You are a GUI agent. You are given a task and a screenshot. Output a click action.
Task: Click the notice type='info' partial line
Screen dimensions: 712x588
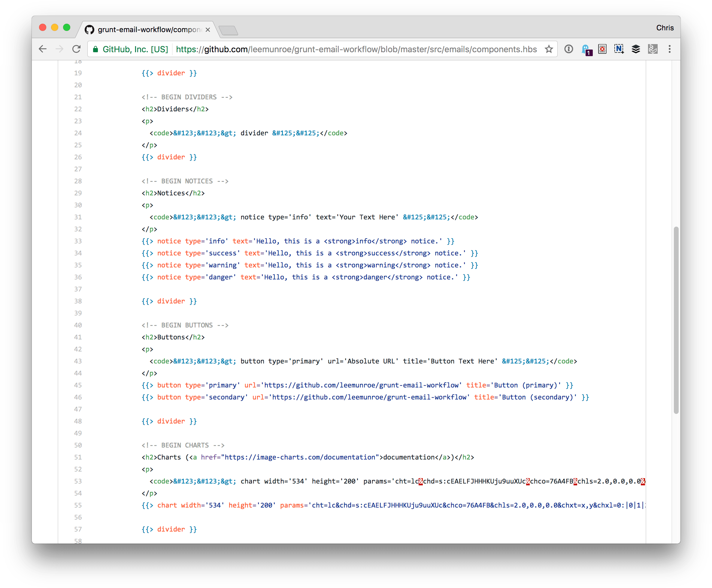click(298, 241)
